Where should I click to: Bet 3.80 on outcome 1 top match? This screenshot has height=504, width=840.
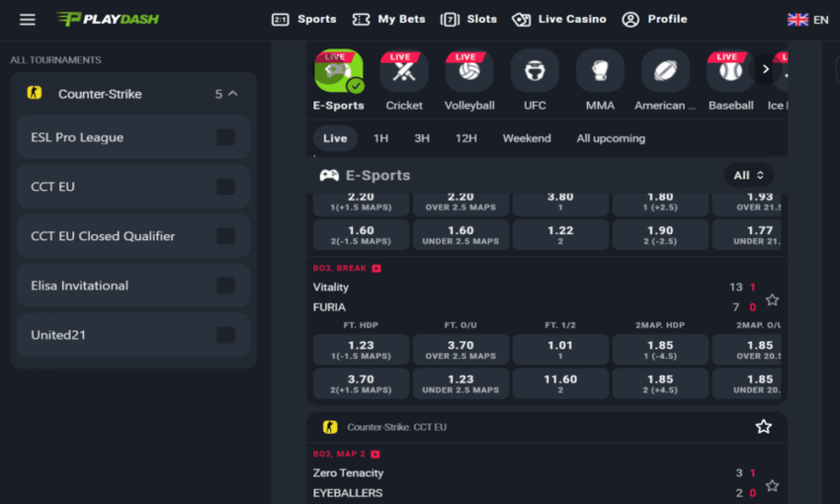[x=560, y=204]
